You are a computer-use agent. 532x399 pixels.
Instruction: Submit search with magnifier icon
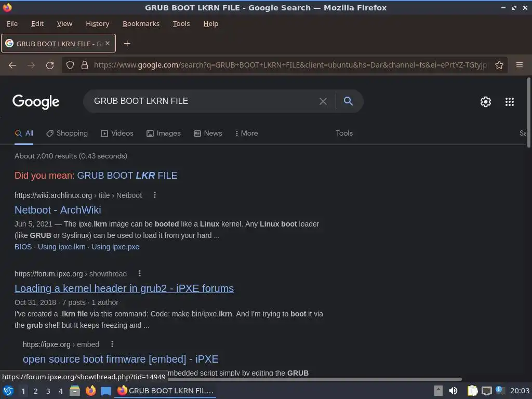tap(348, 101)
